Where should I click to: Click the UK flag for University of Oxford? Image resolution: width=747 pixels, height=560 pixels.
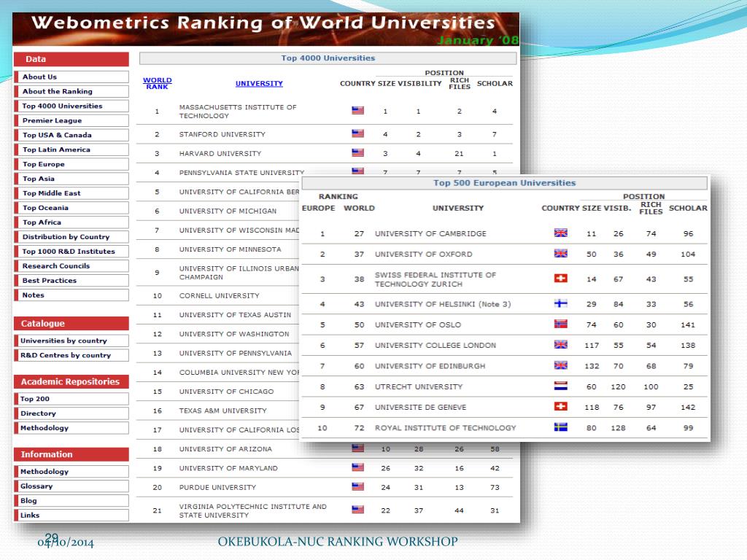coord(561,253)
